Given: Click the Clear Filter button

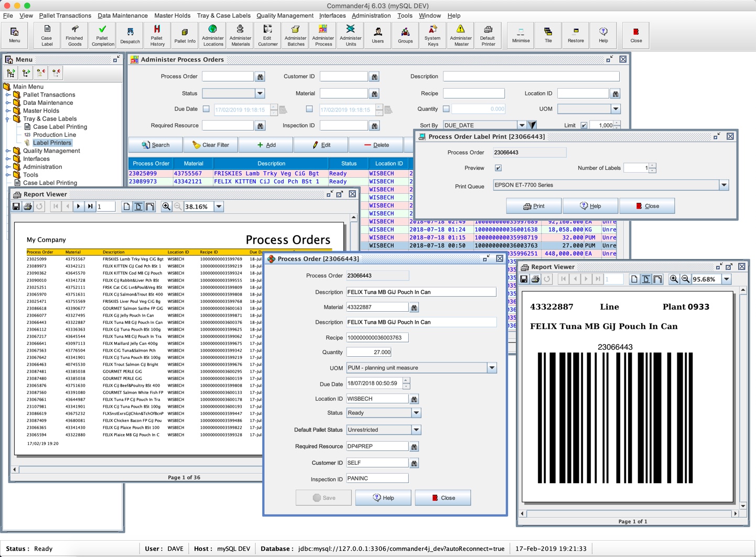Looking at the screenshot, I should click(211, 145).
